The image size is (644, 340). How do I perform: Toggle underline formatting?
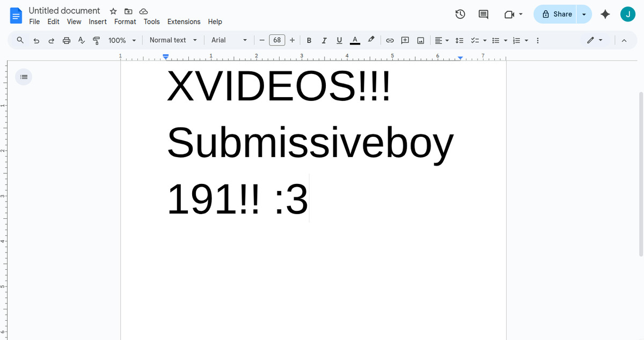[339, 40]
